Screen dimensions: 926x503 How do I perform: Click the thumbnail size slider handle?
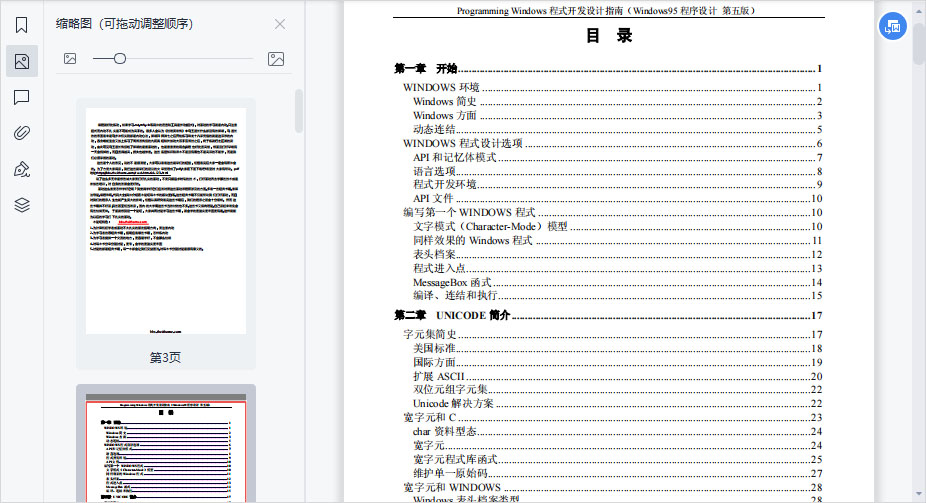[x=120, y=58]
